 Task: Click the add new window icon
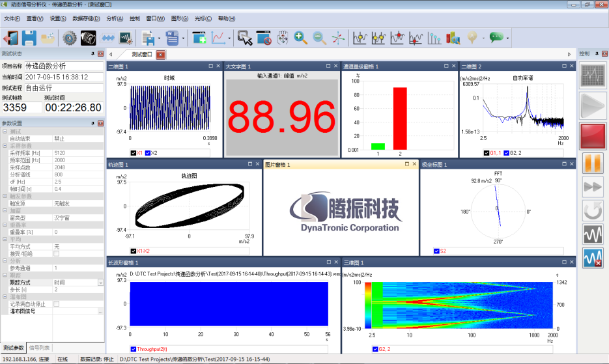199,38
